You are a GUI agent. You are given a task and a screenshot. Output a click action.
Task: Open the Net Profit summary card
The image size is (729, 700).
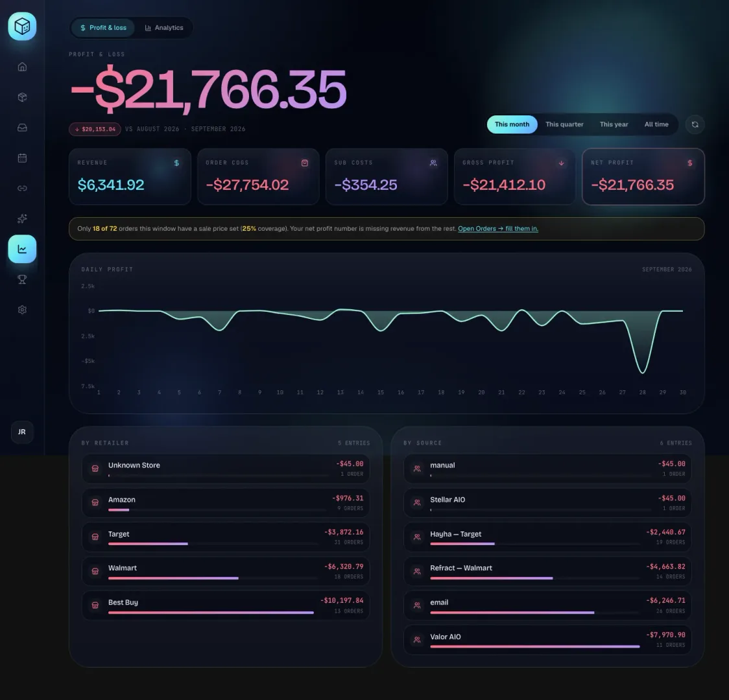(x=643, y=176)
